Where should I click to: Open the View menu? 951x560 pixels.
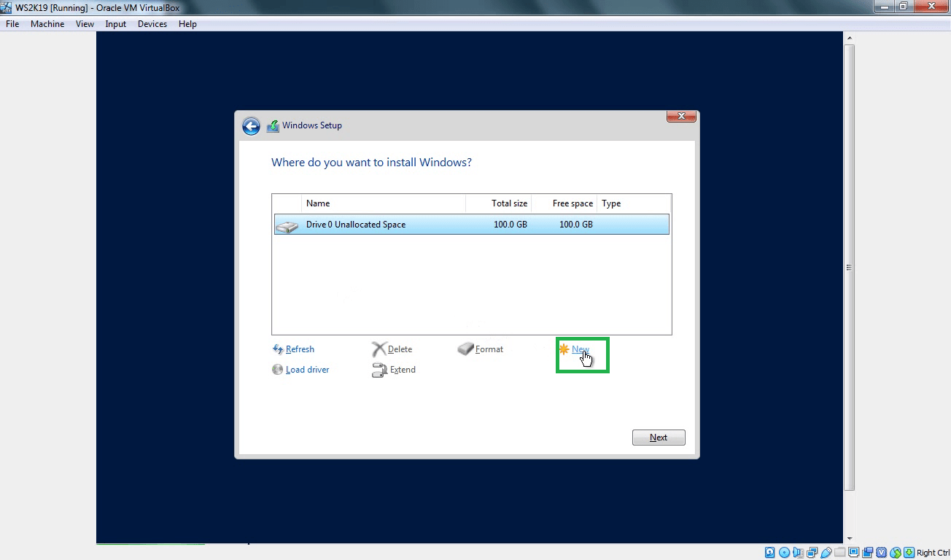pyautogui.click(x=85, y=24)
